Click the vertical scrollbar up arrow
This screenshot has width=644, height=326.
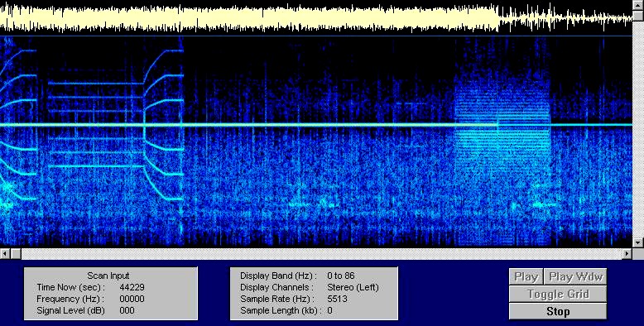638,5
